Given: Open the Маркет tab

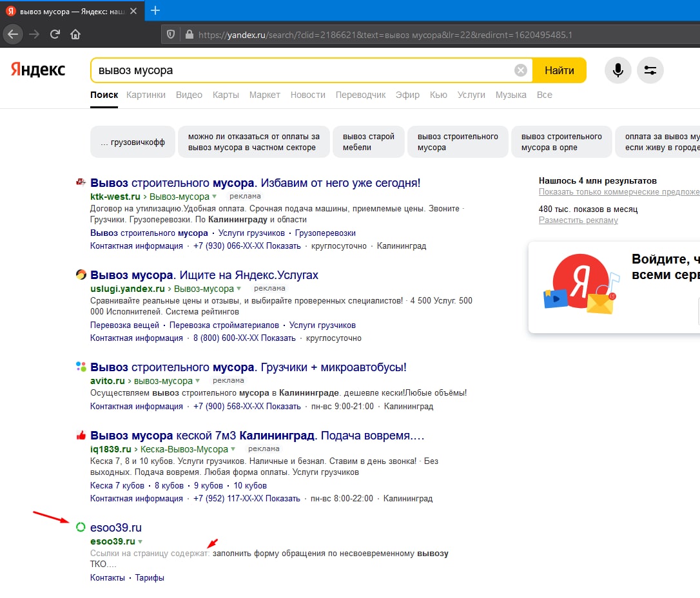Looking at the screenshot, I should point(265,95).
